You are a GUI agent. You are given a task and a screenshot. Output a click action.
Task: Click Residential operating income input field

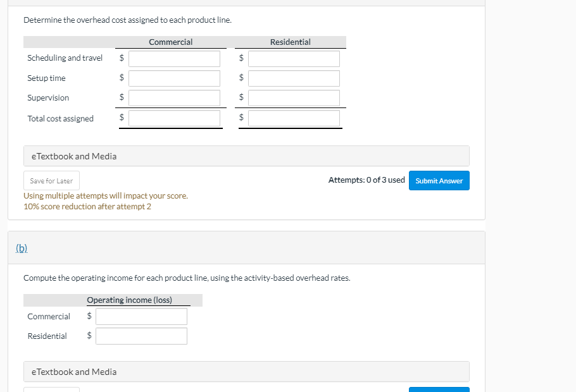pos(141,336)
